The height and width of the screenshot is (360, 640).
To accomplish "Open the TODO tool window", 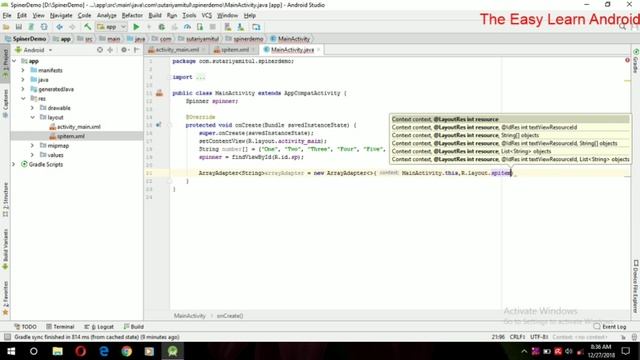I will 25,327.
